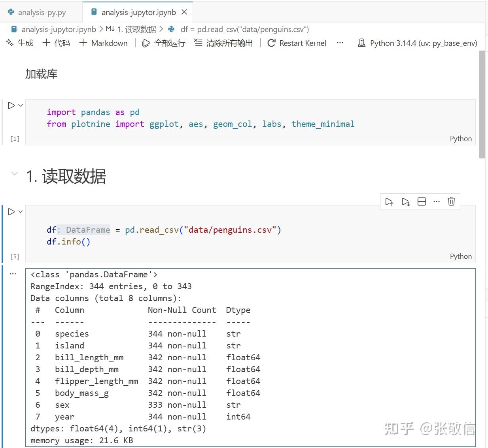Screen dimensions: 488x448
Task: Change language mode of the read_csv cell
Action: click(461, 256)
